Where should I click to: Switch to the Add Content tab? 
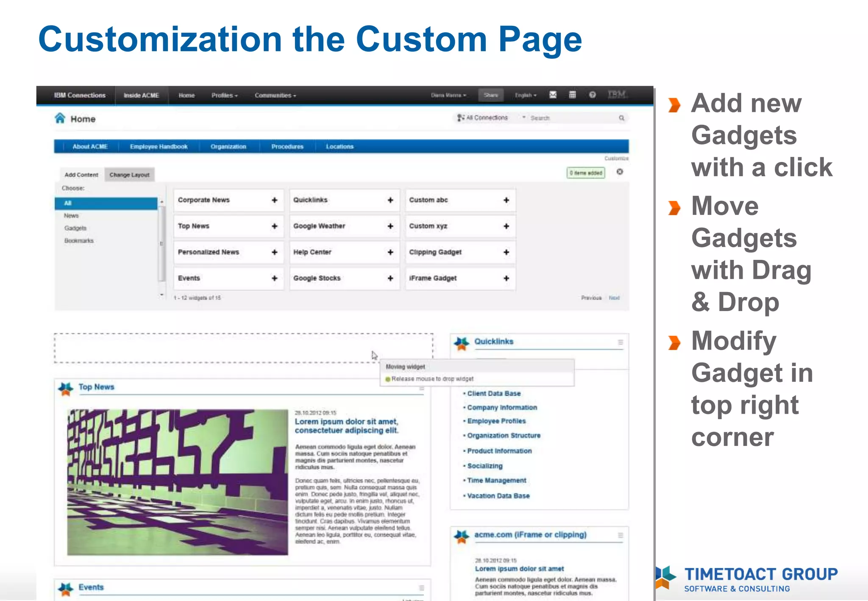click(x=81, y=175)
